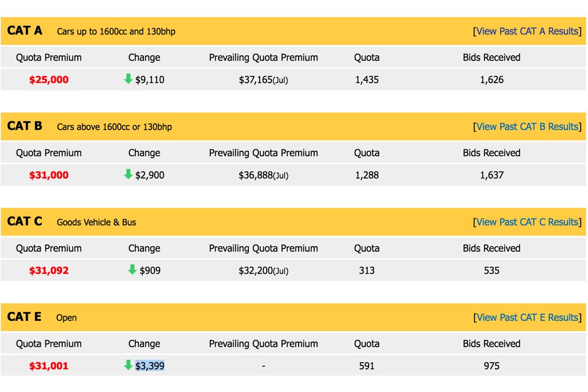The height and width of the screenshot is (392, 588).
Task: Click the green down arrow in CAT E
Action: click(x=128, y=365)
